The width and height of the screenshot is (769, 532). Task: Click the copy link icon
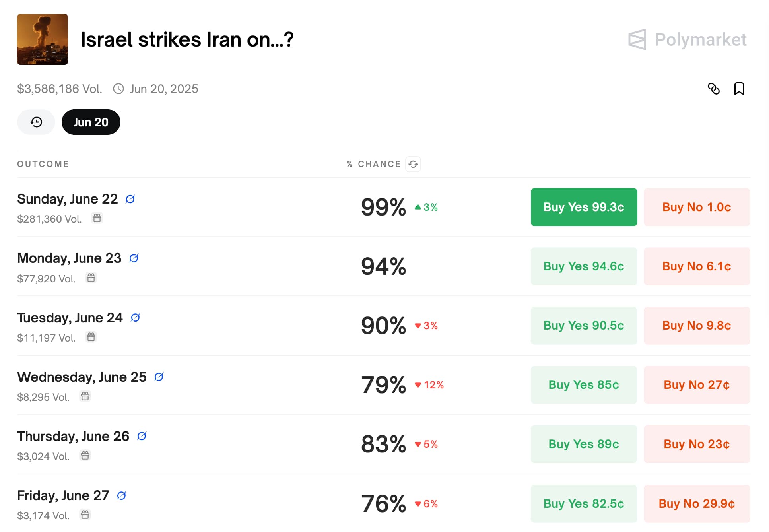713,89
